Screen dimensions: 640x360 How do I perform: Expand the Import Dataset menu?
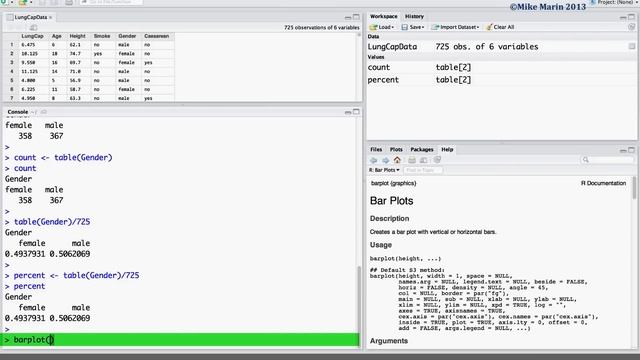[455, 27]
